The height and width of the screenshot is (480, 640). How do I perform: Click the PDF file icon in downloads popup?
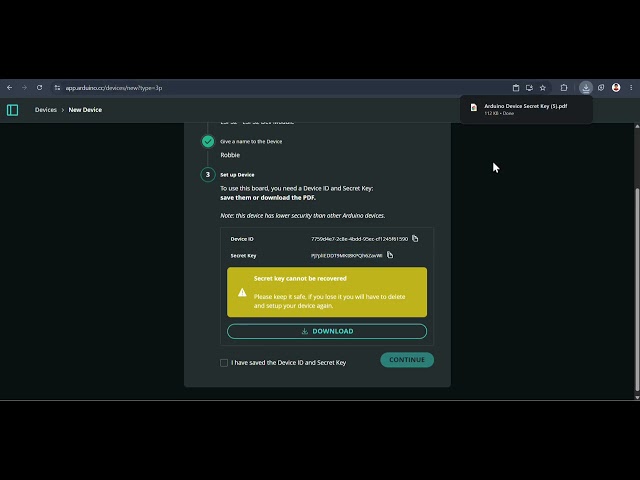point(473,108)
